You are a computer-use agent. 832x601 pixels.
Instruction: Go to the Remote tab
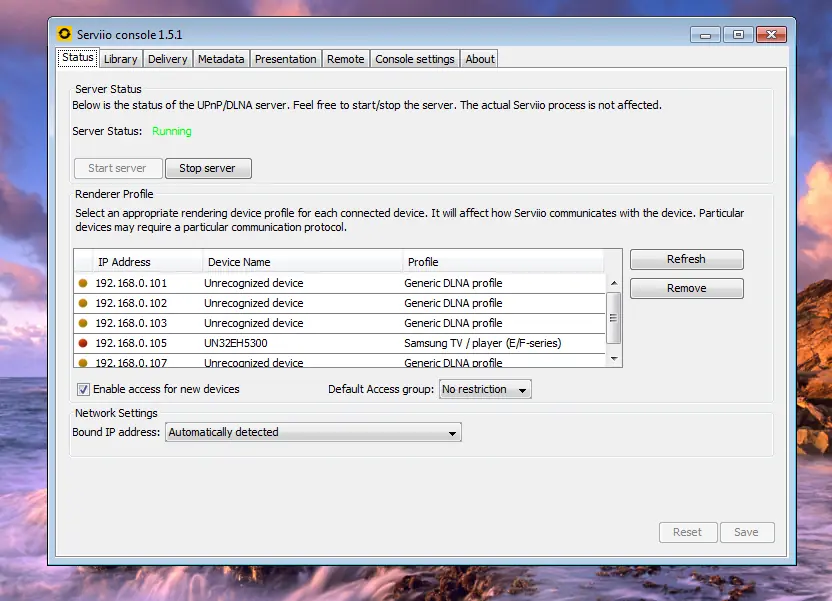(x=345, y=59)
